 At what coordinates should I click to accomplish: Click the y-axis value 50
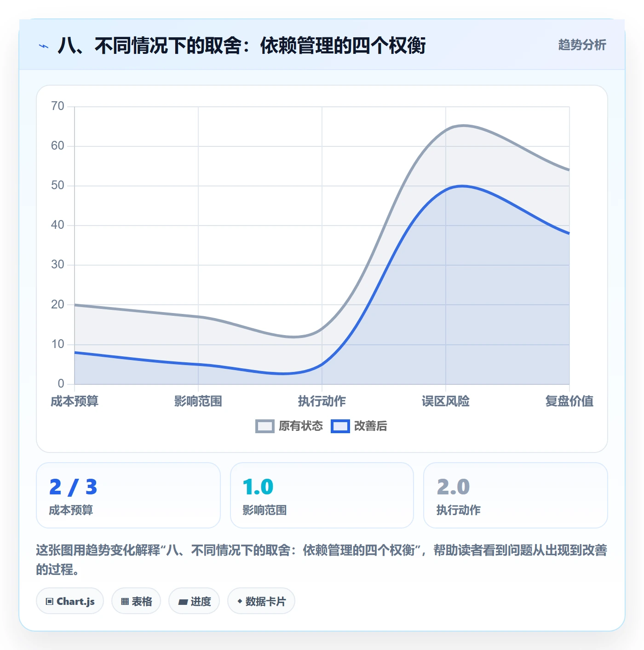point(58,186)
